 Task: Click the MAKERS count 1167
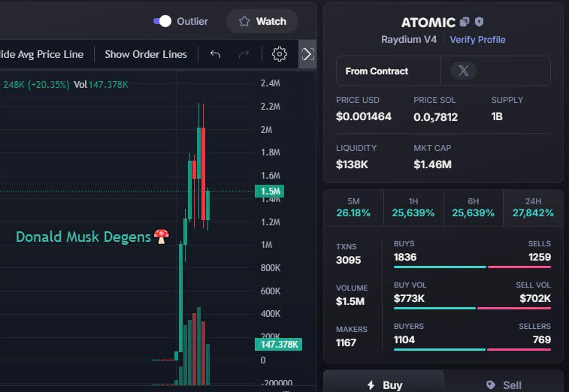(x=346, y=342)
